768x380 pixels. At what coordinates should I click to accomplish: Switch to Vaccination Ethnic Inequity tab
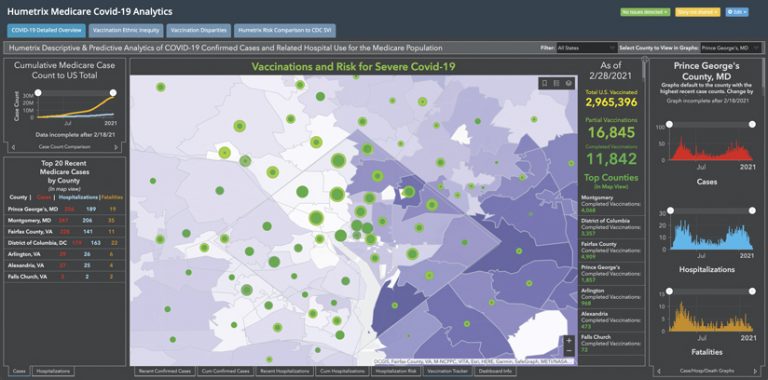[126, 30]
